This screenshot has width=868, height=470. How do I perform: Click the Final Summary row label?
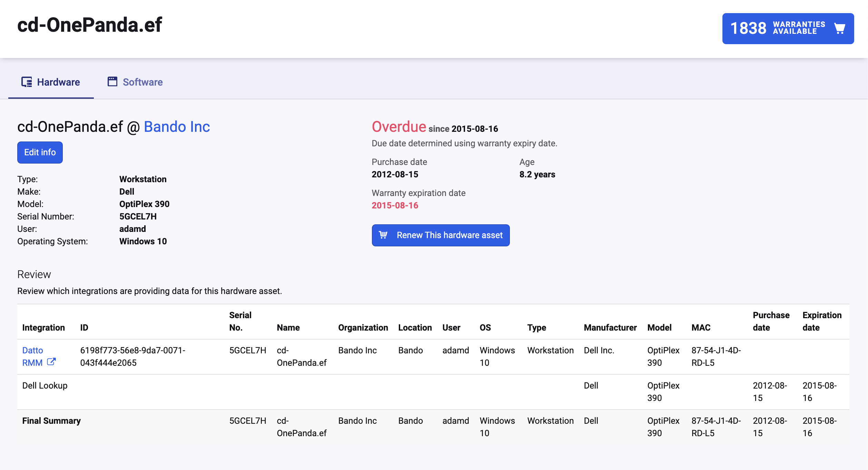[x=51, y=421]
